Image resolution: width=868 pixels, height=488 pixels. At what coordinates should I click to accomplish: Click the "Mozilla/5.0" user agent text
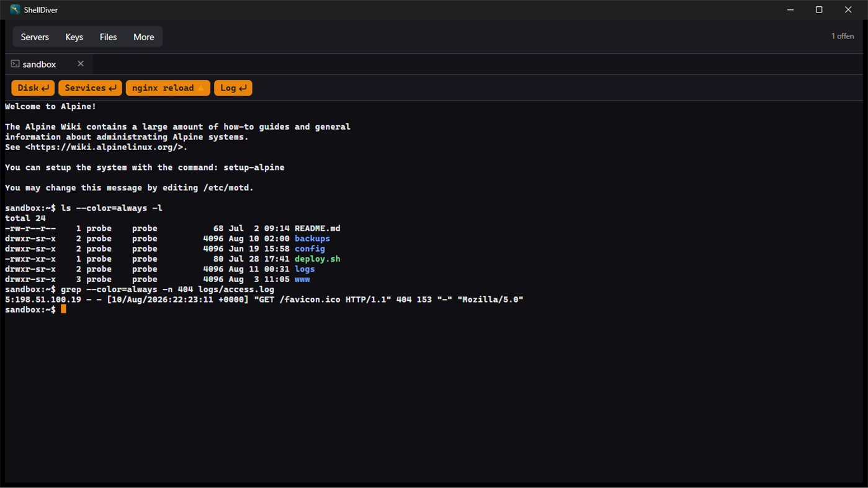tap(490, 299)
